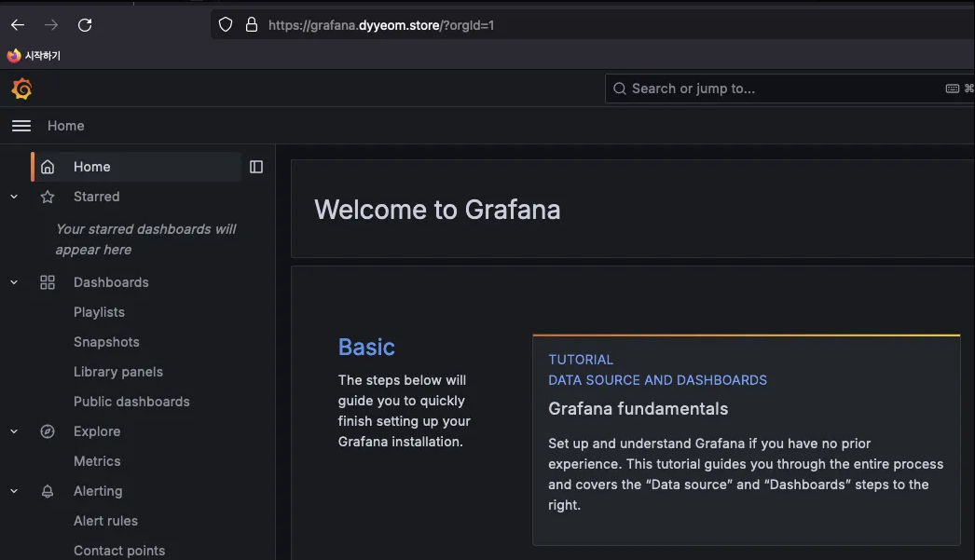Screen dimensions: 975x560
Task: Open Metrics under Explore
Action: point(97,461)
